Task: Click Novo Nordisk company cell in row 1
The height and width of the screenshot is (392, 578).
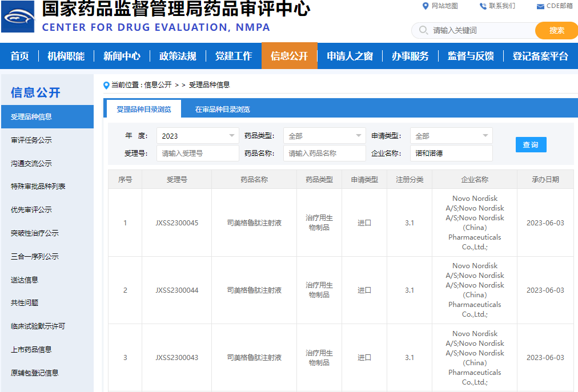Action: tap(475, 223)
